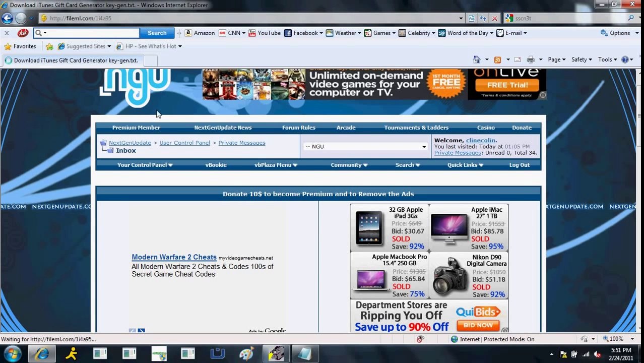This screenshot has height=363, width=644.
Task: Click the browser Forward arrow button
Action: click(x=21, y=18)
